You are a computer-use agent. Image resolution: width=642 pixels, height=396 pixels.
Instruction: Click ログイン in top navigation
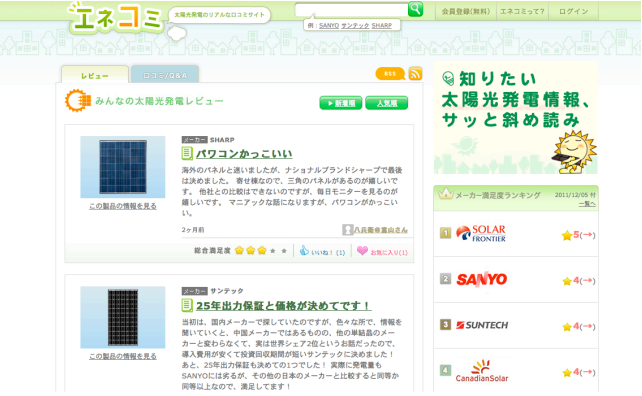tap(573, 11)
